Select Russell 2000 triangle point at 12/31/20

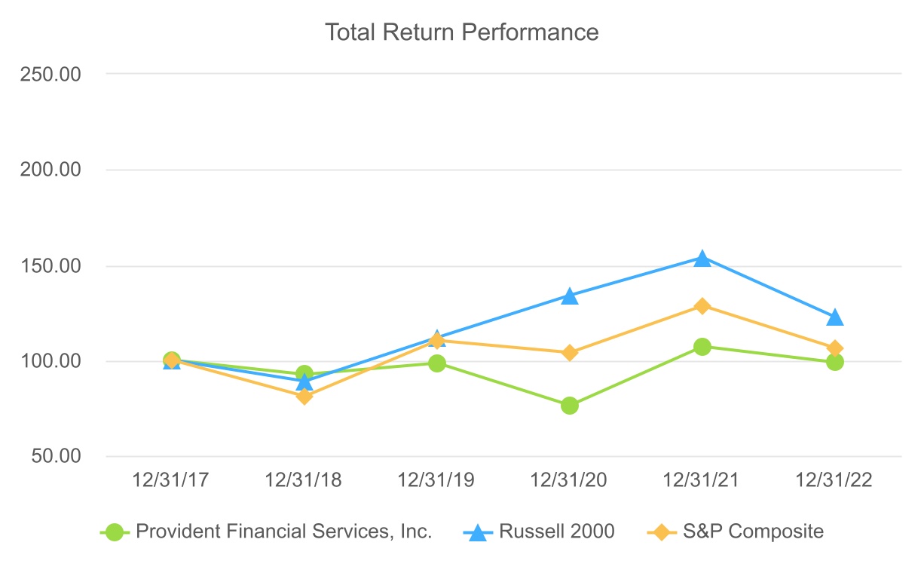570,296
